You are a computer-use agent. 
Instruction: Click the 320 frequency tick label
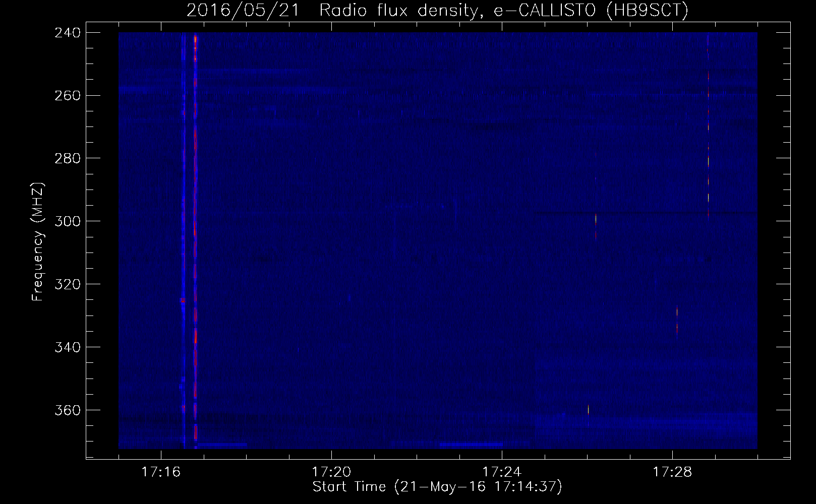[x=67, y=284]
